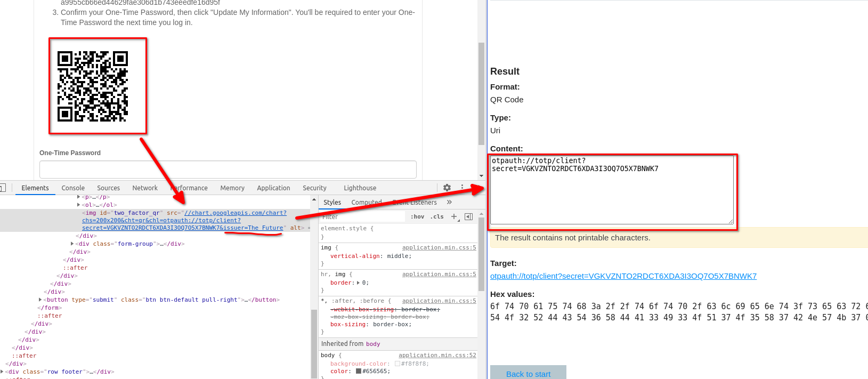Viewport: 868px width, 379px height.
Task: Open the Network tab
Action: coord(145,188)
